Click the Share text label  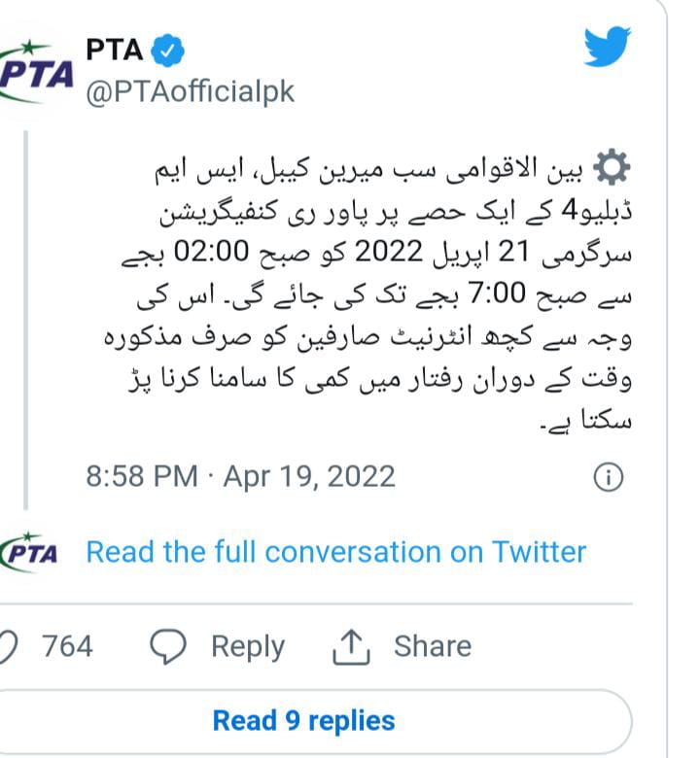click(x=432, y=646)
